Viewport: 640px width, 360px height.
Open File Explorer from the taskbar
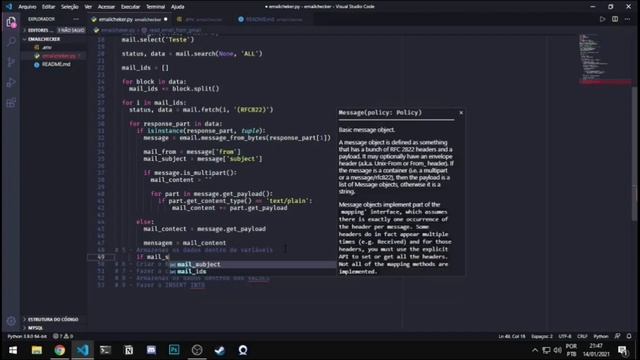(x=37, y=350)
